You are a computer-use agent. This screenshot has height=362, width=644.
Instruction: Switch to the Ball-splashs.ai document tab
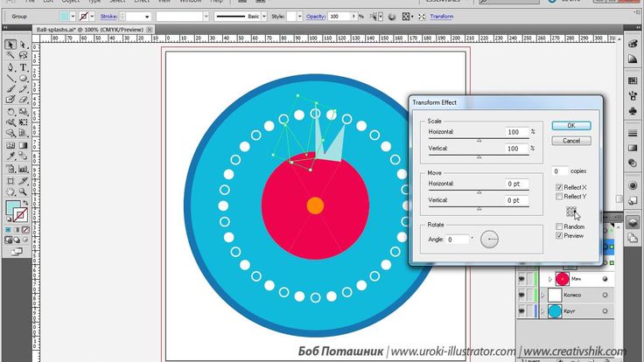(x=89, y=30)
